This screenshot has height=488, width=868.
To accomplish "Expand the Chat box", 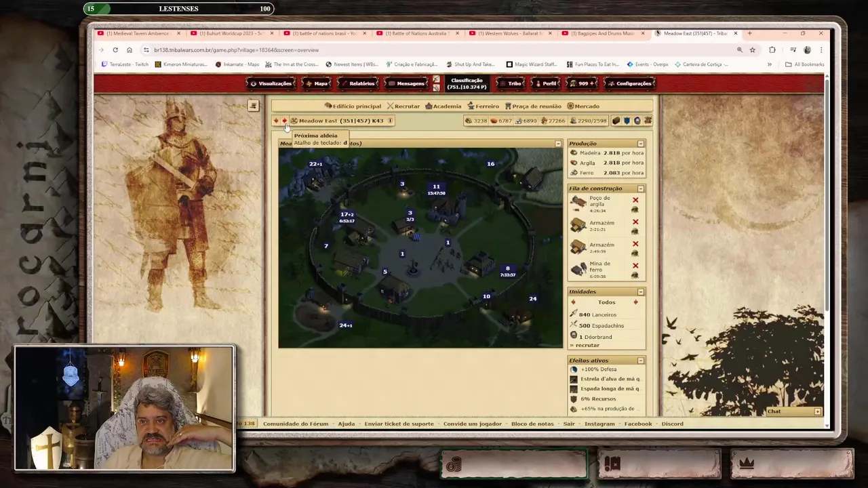I will (817, 411).
